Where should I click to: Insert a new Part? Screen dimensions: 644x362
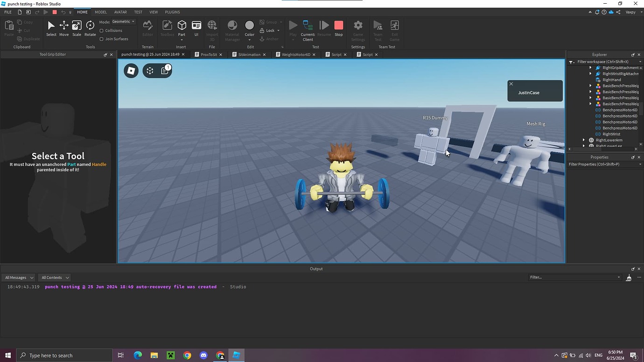(x=182, y=26)
